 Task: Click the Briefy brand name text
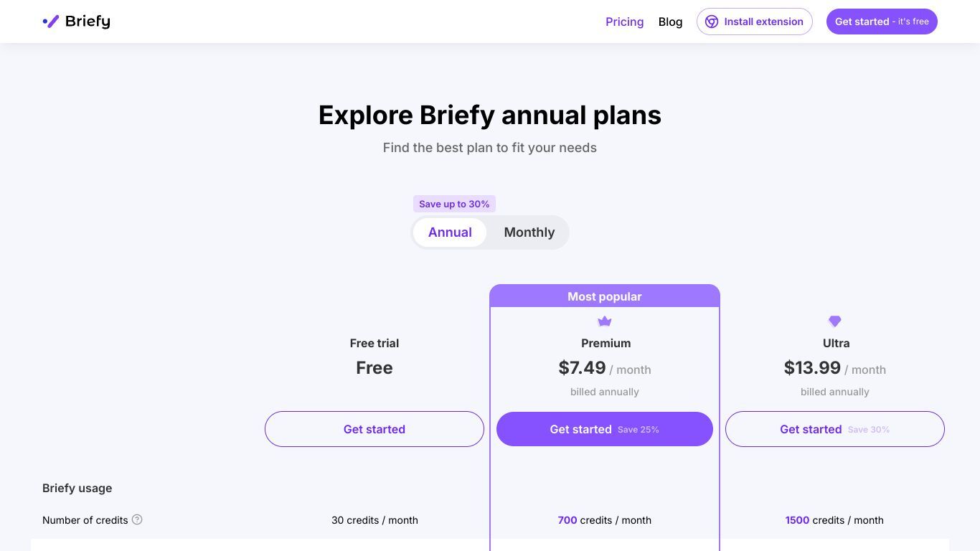(x=88, y=22)
